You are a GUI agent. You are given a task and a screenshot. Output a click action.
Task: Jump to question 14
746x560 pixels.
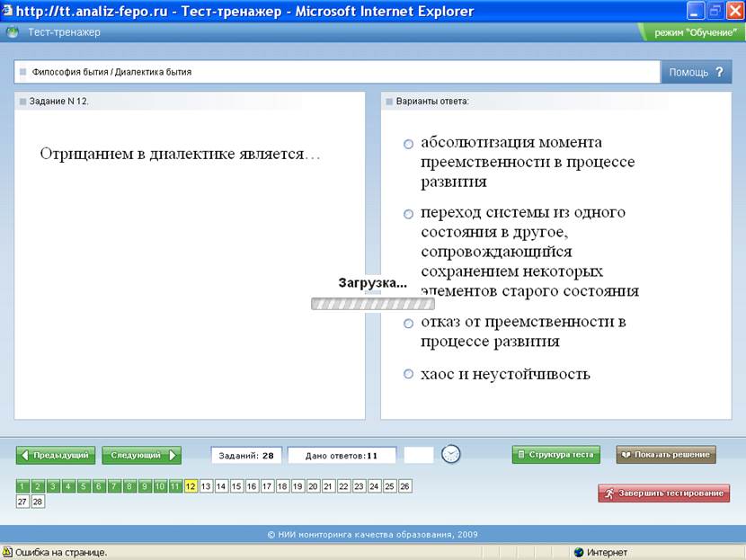221,486
